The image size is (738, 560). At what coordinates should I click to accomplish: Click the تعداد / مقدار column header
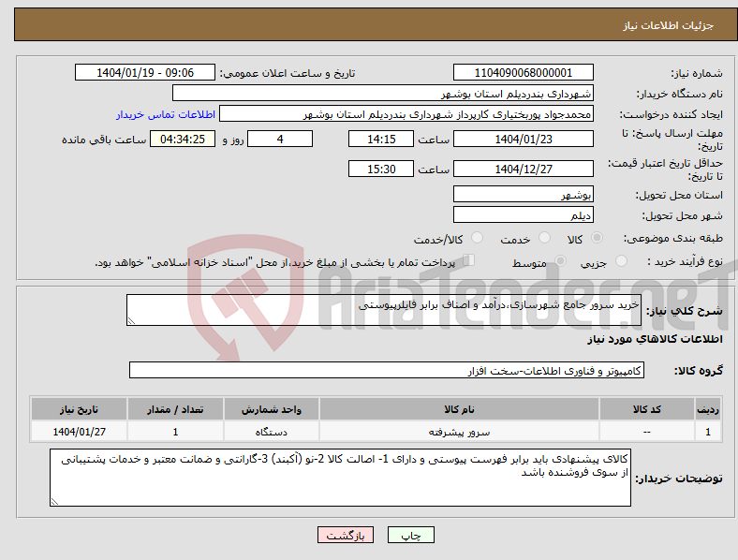coord(175,409)
